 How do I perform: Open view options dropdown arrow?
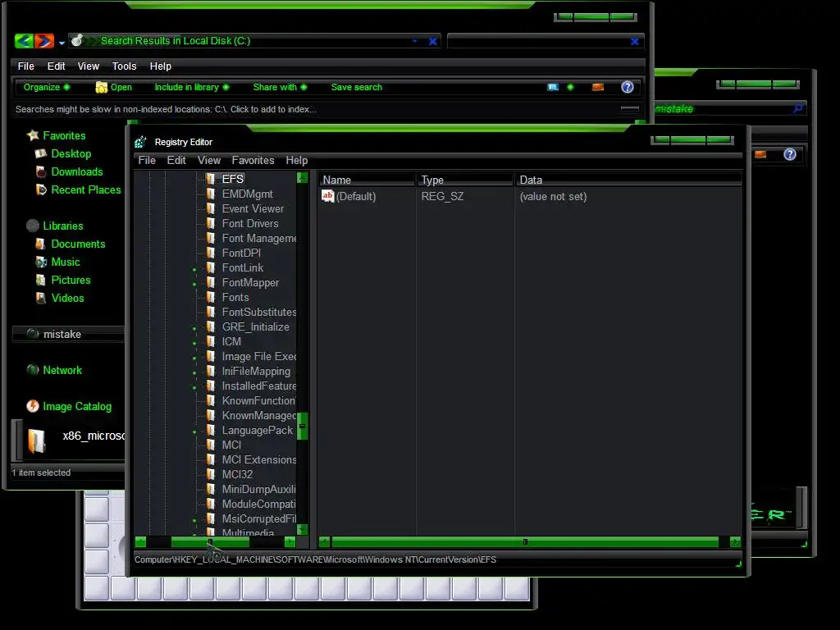[571, 87]
